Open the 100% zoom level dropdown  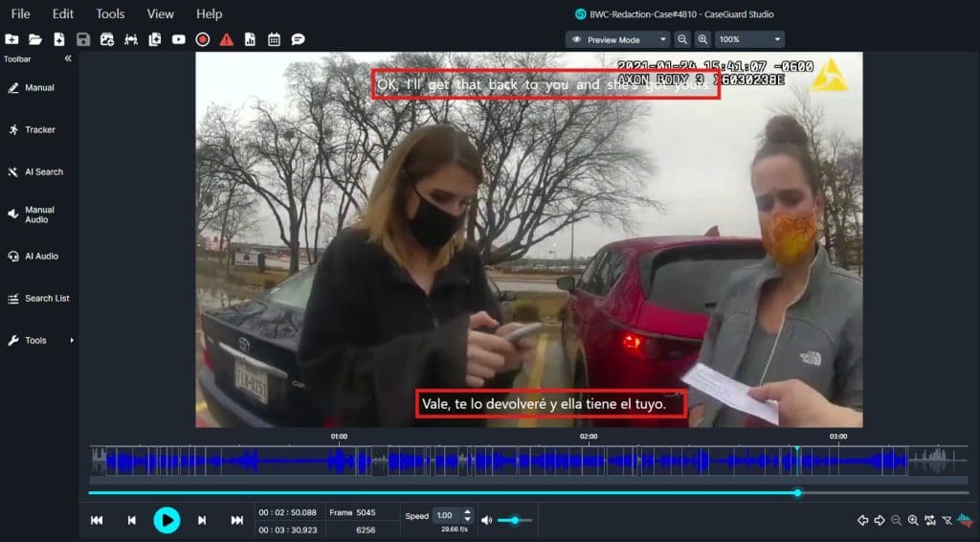[749, 39]
